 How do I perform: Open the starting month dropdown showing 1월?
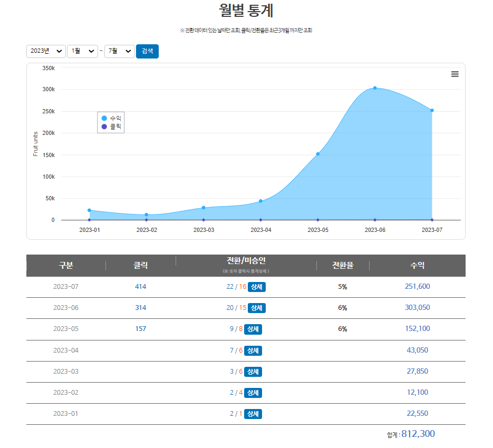click(x=82, y=51)
